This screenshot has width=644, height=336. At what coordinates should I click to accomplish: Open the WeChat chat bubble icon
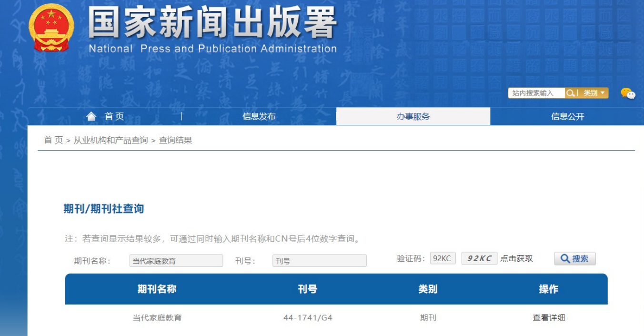pos(628,93)
